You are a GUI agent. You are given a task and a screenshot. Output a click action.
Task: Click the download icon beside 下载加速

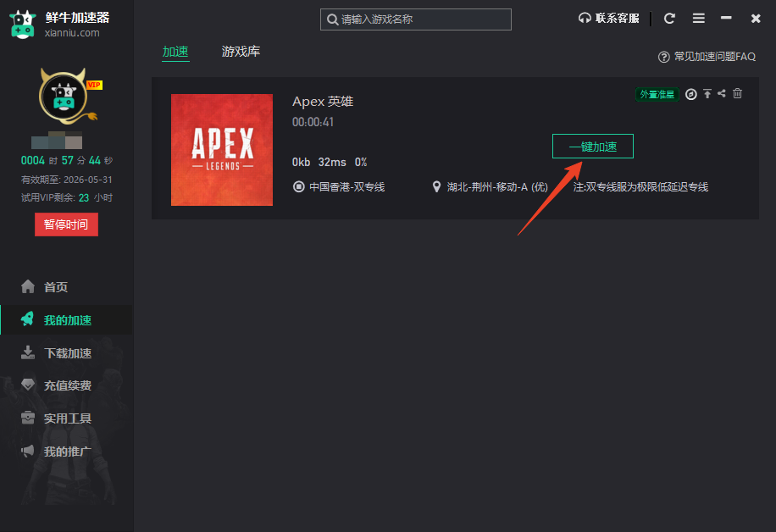coord(28,352)
